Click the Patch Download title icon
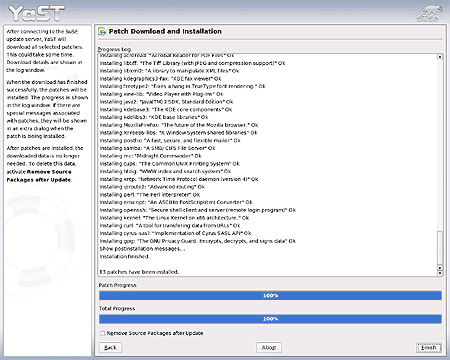Image resolution: width=450 pixels, height=360 pixels. (102, 32)
